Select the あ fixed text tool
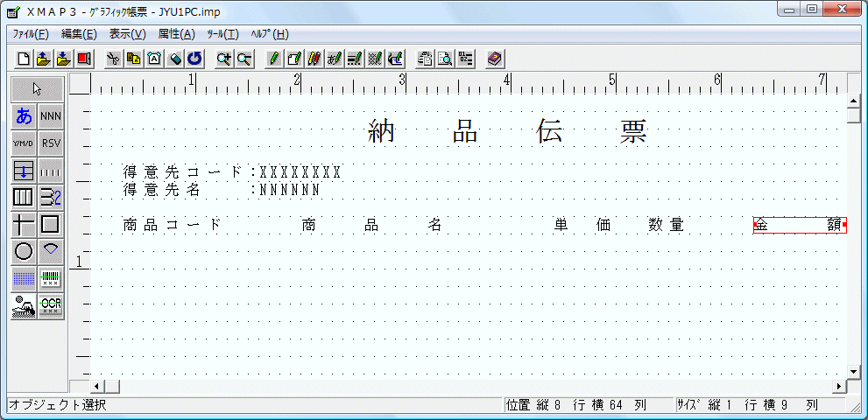This screenshot has height=420, width=868. tap(25, 116)
